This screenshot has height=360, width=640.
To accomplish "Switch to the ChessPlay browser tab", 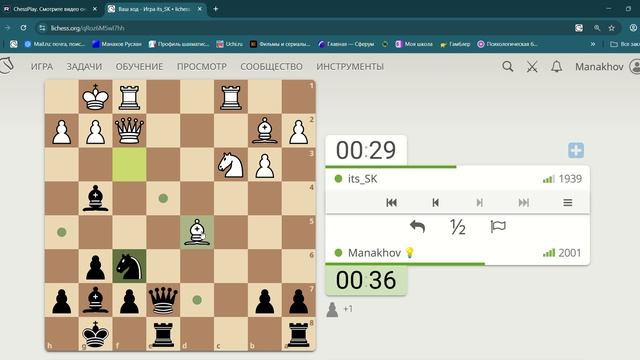I will 50,9.
